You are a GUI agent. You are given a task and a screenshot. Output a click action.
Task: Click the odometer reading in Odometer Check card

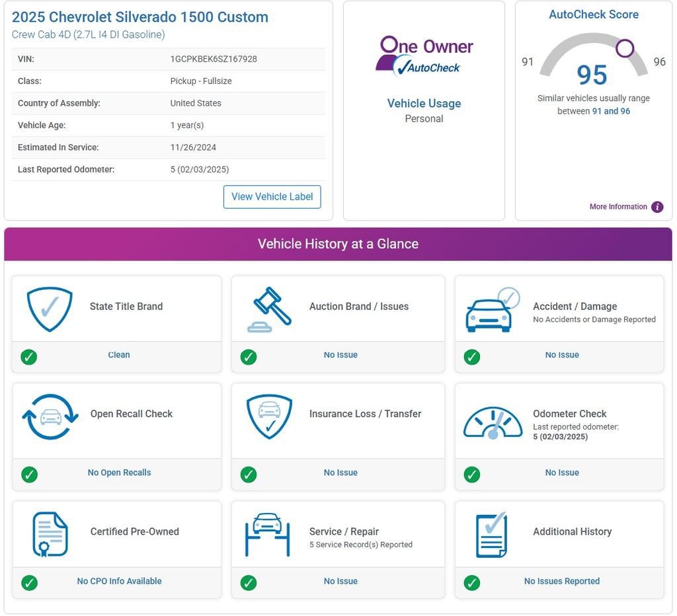pyautogui.click(x=560, y=437)
